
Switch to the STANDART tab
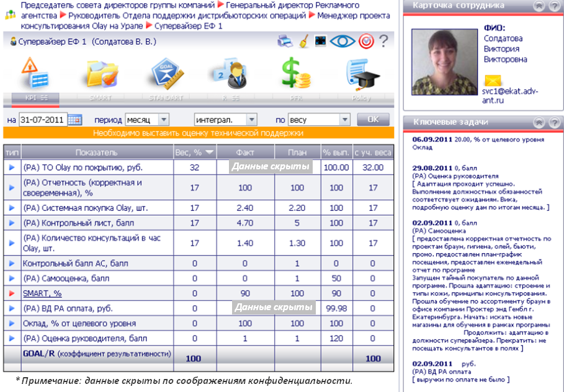166,98
